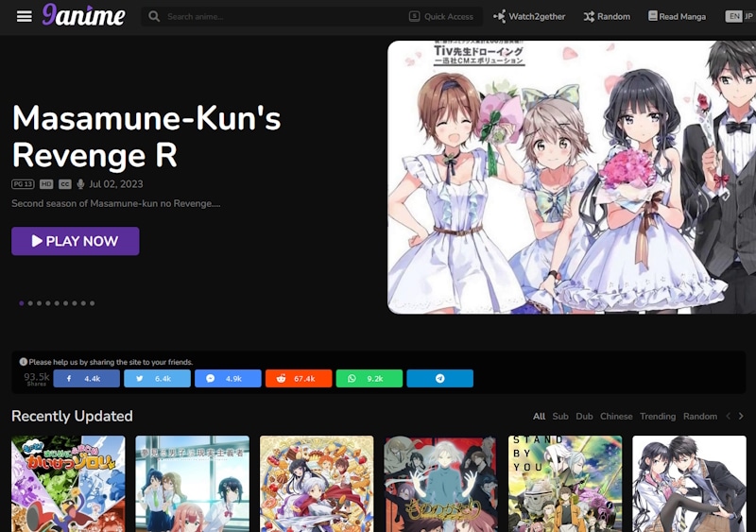Share on Telegram button

[x=439, y=379]
